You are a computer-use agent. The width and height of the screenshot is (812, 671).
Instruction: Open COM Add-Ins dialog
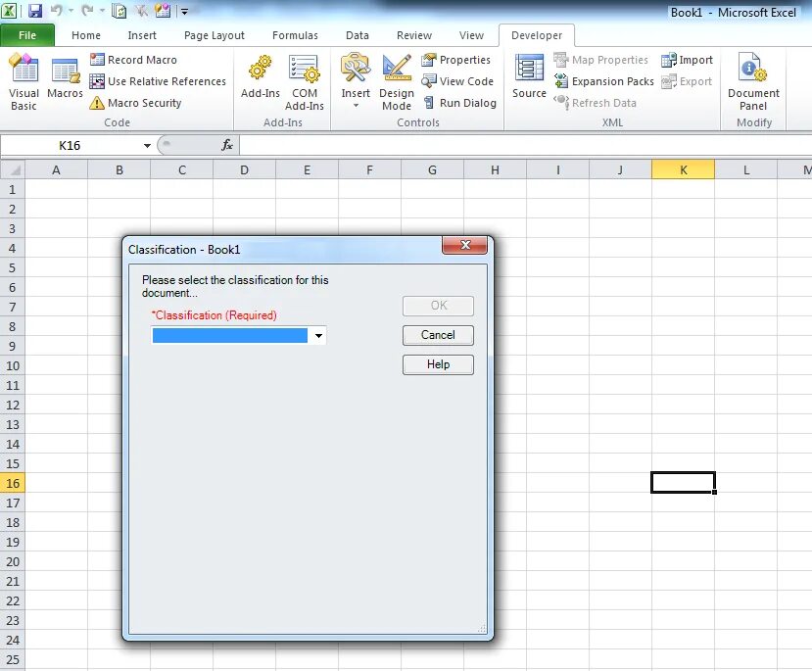pos(304,82)
